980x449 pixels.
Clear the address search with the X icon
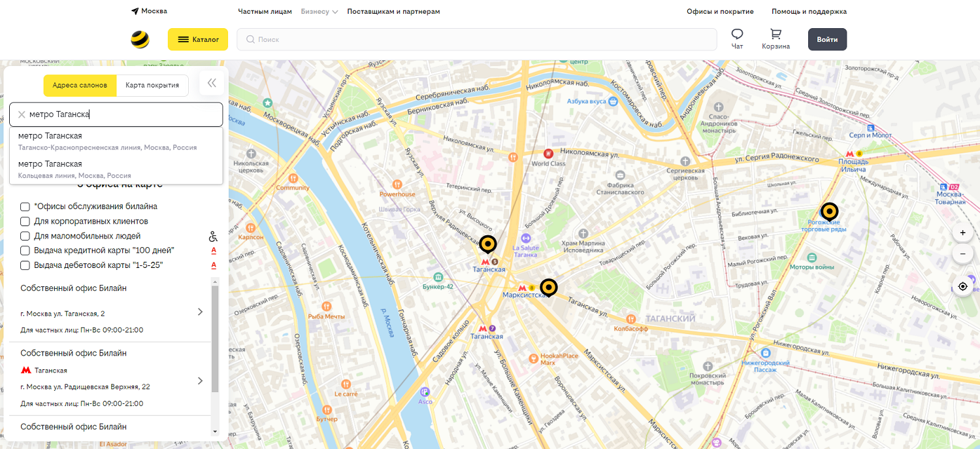22,114
